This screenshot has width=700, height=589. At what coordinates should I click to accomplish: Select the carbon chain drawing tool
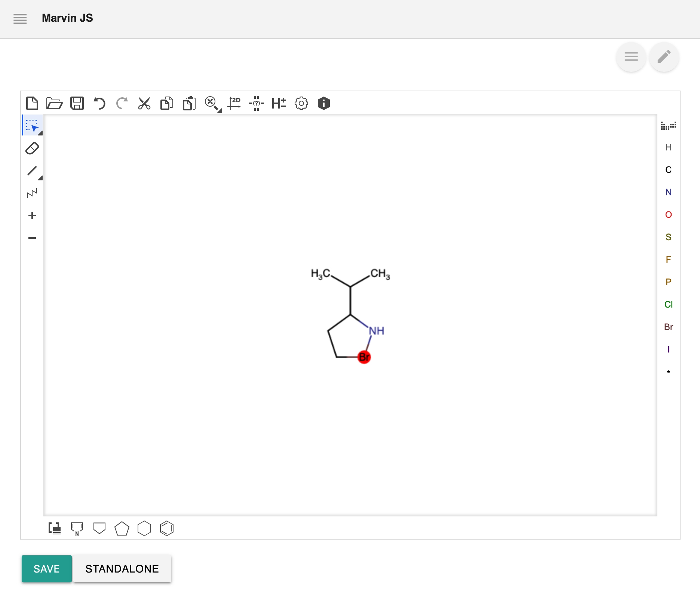tap(32, 193)
